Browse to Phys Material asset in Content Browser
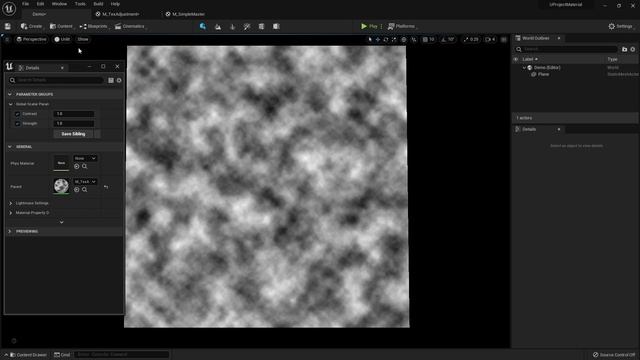 [84, 167]
